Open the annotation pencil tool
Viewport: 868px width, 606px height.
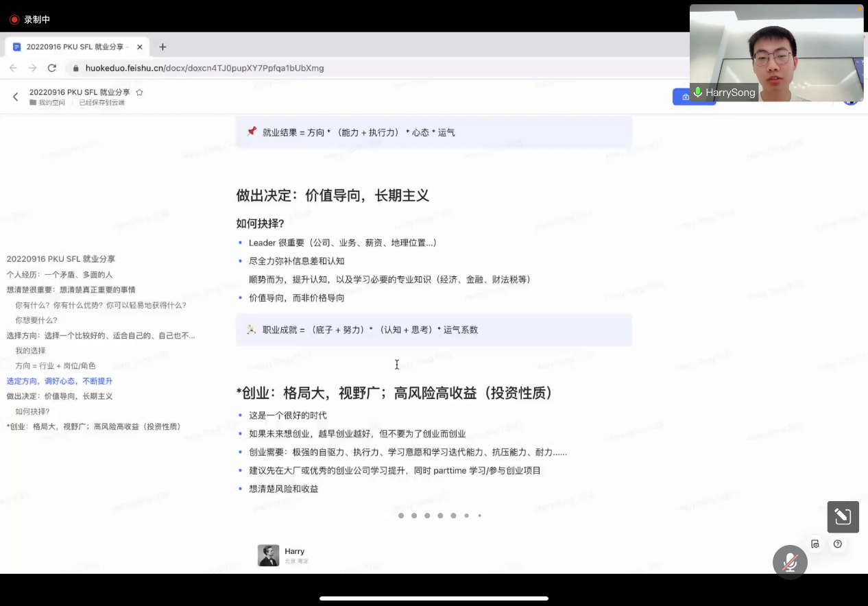(843, 517)
